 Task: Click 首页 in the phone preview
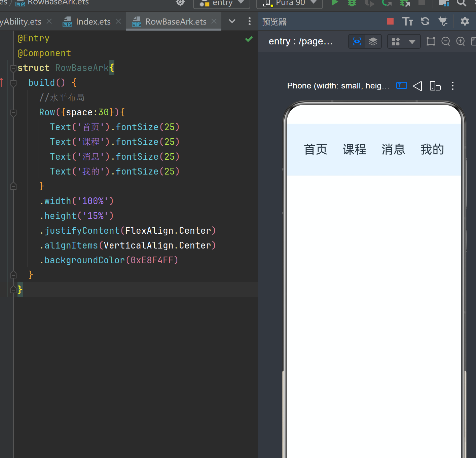316,149
